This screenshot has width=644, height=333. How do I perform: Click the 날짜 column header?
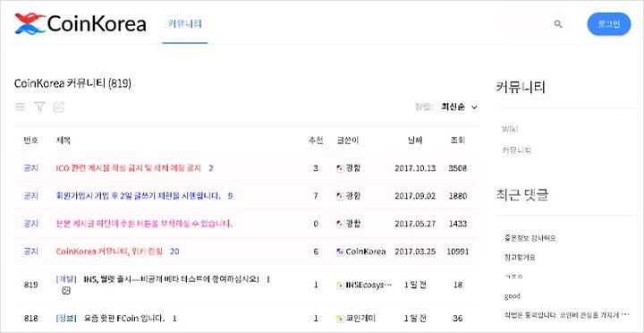pyautogui.click(x=415, y=141)
